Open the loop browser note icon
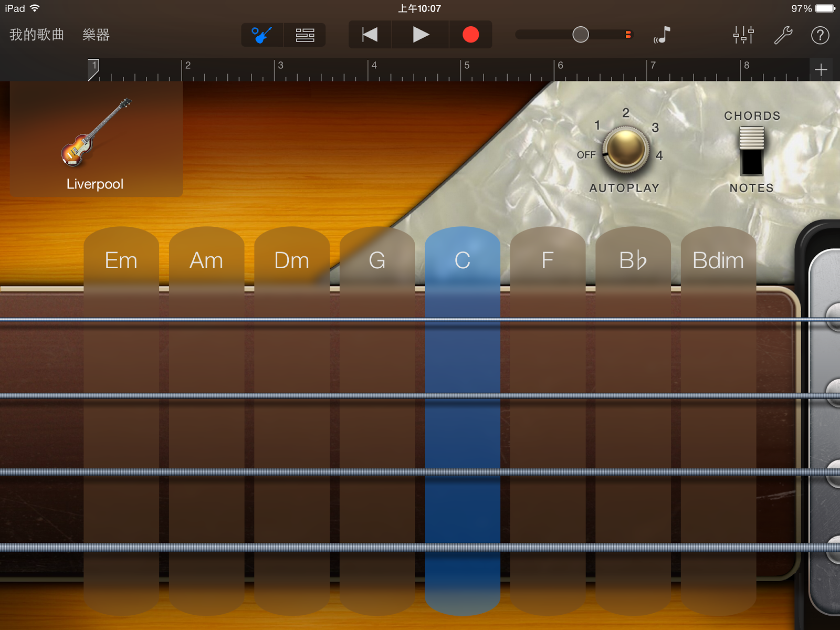Screen dimensions: 840x630 (663, 35)
